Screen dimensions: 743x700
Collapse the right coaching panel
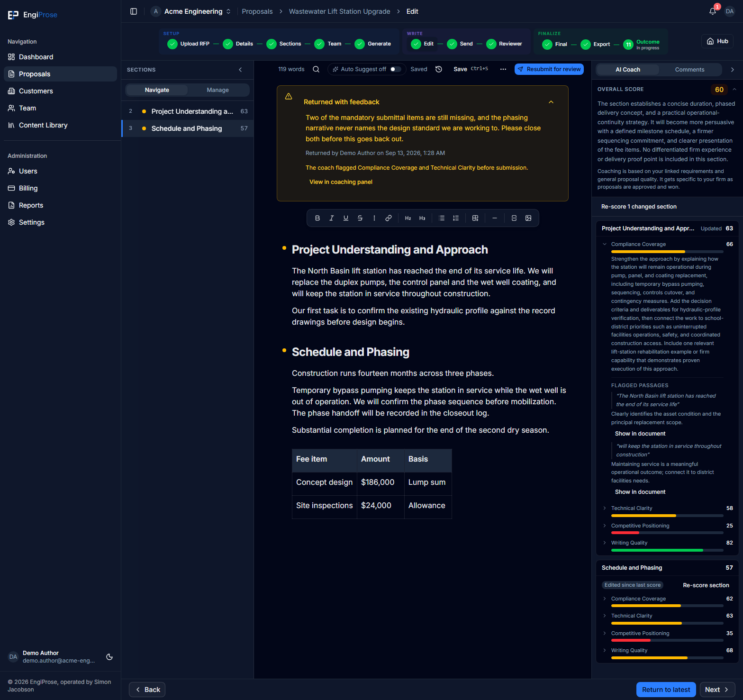(x=733, y=70)
